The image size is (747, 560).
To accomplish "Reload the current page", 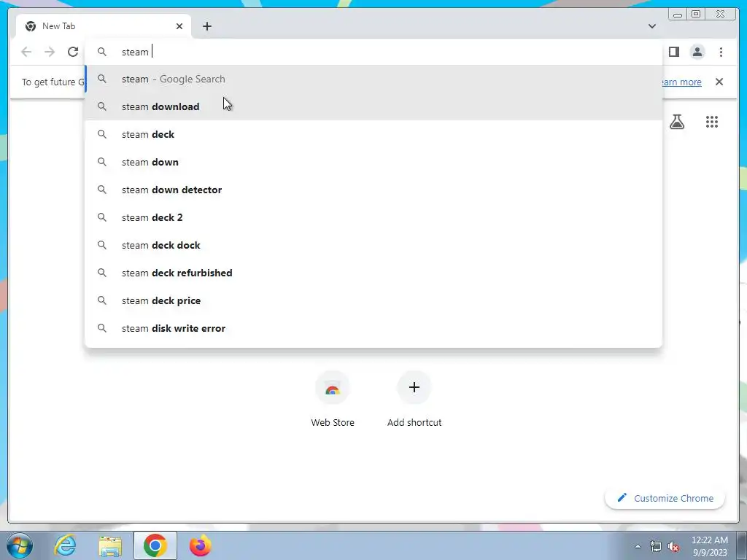I will pos(72,52).
